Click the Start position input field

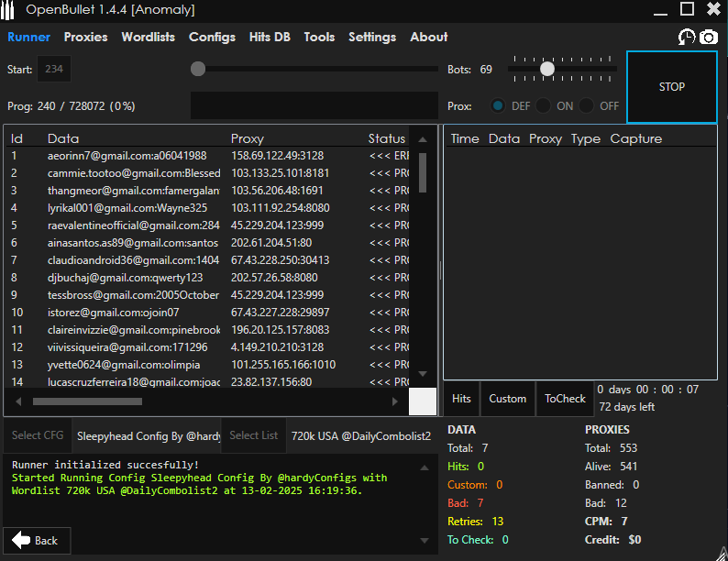pyautogui.click(x=54, y=70)
